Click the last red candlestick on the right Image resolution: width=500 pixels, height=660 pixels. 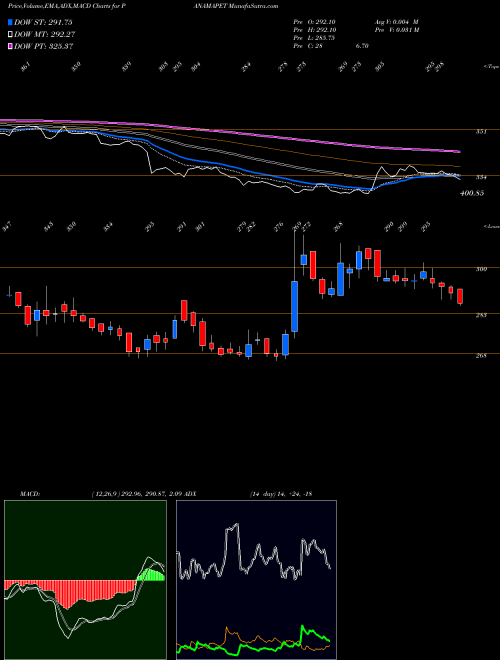460,296
